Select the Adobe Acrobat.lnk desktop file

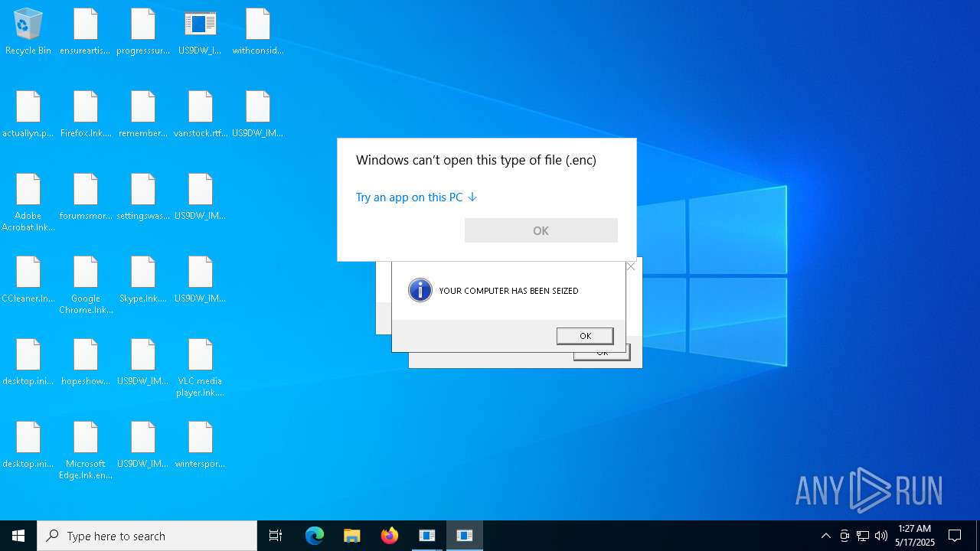(x=28, y=203)
